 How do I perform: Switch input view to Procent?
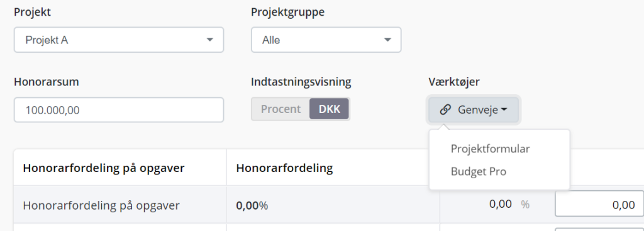pyautogui.click(x=281, y=109)
